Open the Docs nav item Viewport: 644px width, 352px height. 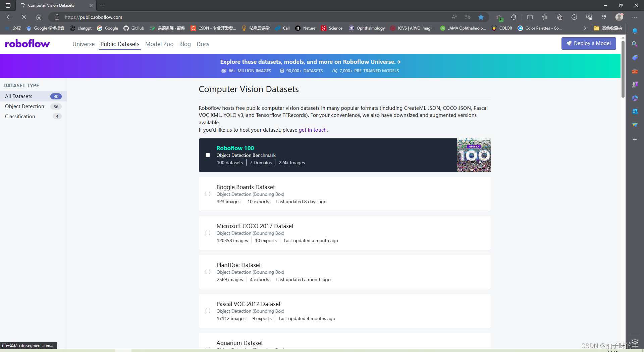(203, 44)
